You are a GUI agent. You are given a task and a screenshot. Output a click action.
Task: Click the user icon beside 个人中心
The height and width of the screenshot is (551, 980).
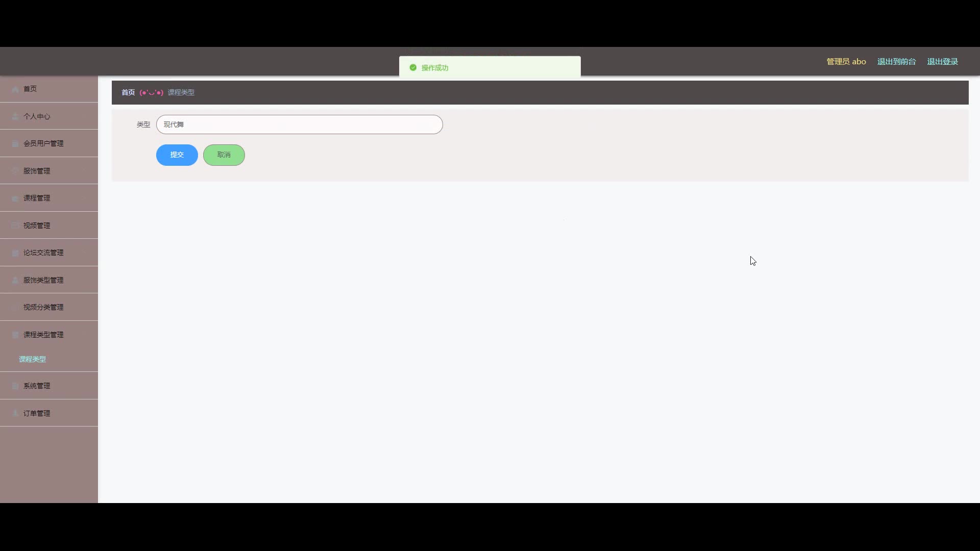15,116
